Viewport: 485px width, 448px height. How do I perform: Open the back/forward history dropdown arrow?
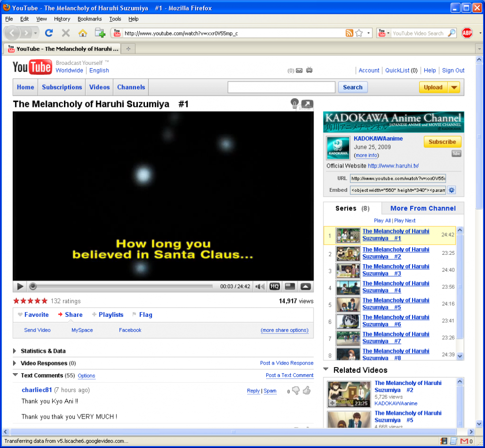[36, 33]
